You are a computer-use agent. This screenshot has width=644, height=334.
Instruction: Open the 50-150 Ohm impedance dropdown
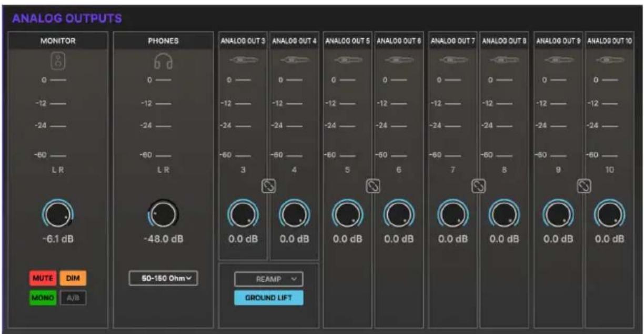[163, 278]
